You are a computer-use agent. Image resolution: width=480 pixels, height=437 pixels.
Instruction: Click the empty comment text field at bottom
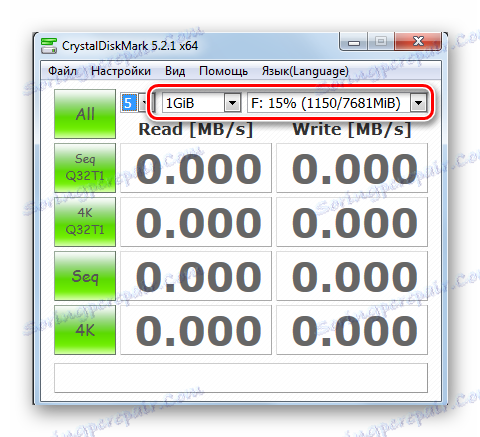click(x=241, y=378)
